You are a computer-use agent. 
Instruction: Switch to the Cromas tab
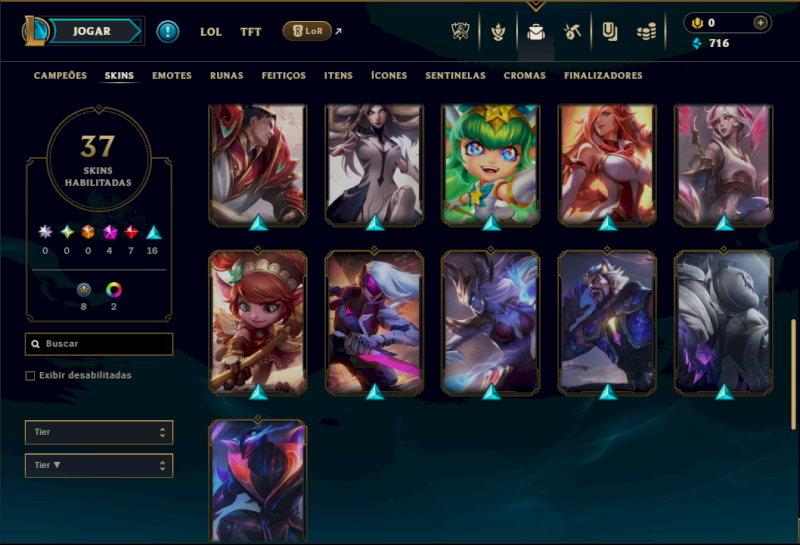tap(524, 76)
